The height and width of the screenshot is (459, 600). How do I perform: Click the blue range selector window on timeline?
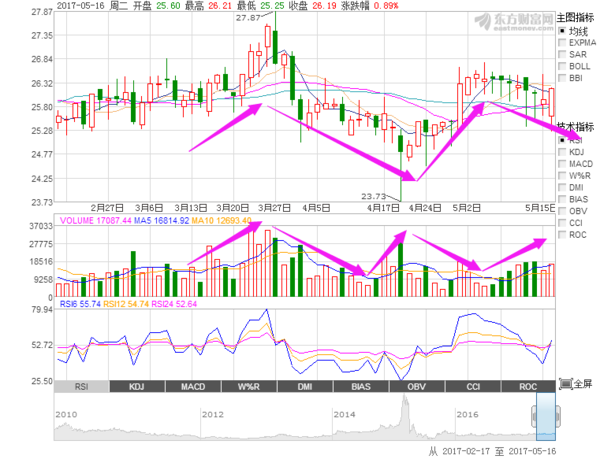tap(546, 417)
